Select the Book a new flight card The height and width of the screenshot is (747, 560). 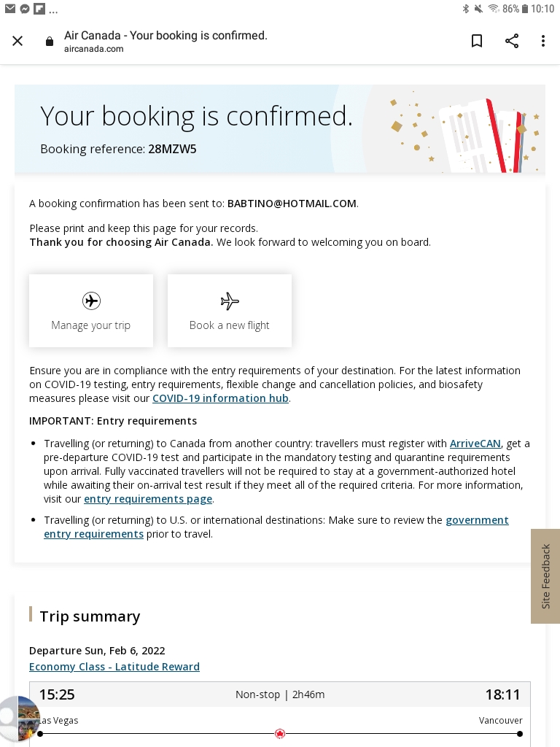click(x=230, y=311)
